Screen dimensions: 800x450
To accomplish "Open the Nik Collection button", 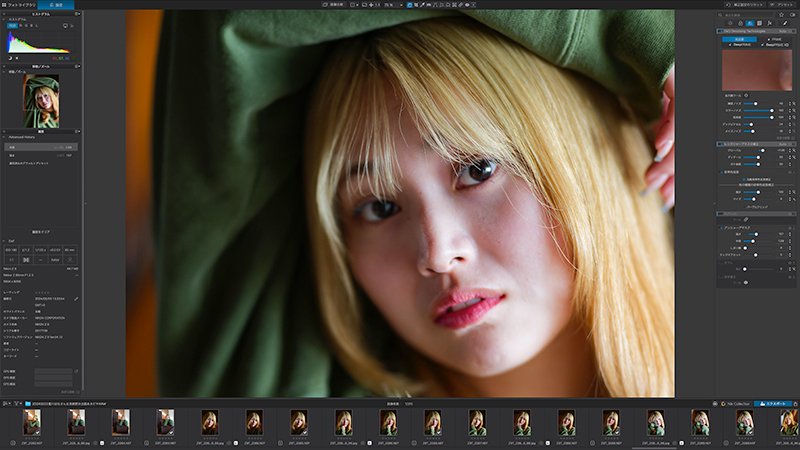I will 735,404.
